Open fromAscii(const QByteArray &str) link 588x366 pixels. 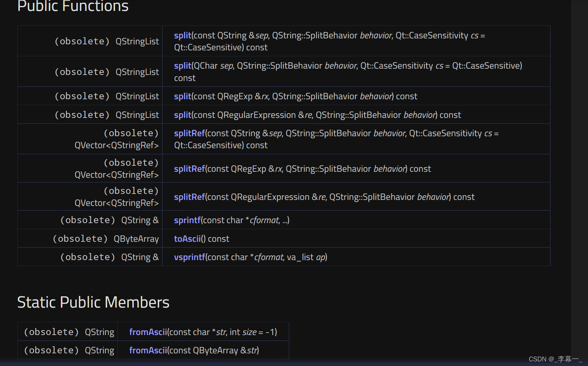tap(148, 351)
